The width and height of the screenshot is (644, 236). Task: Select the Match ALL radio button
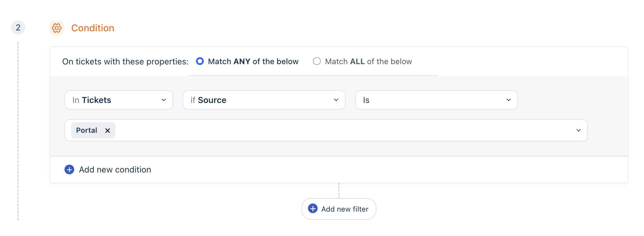(317, 61)
